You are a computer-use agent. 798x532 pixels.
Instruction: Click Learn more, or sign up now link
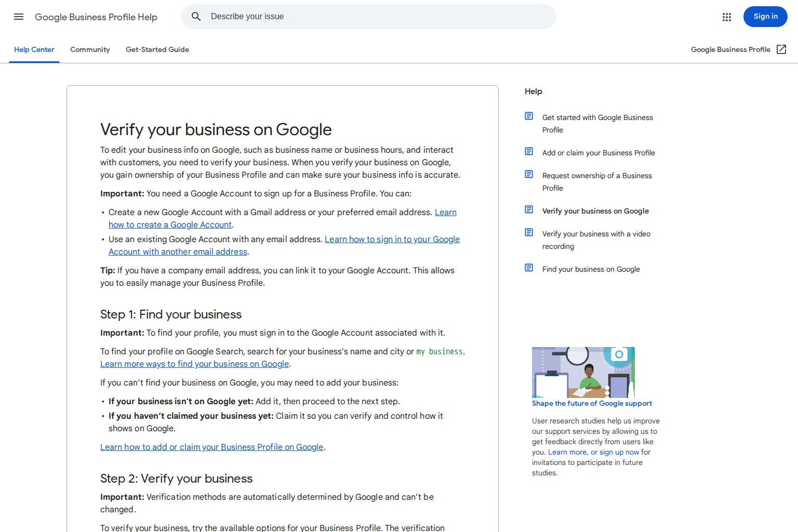tap(594, 452)
